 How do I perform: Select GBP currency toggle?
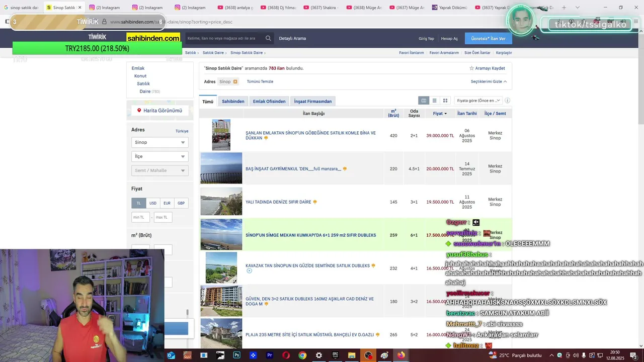coord(181,203)
